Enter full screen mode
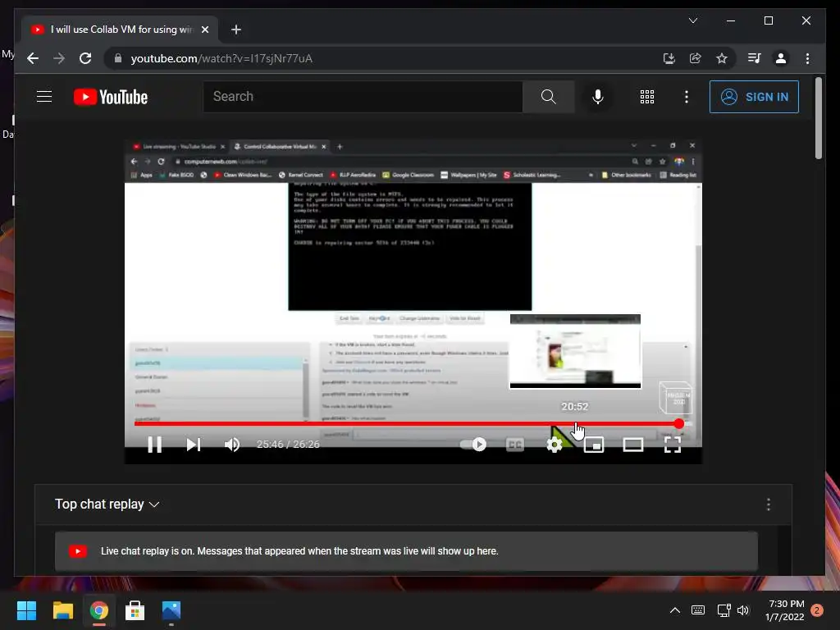The width and height of the screenshot is (840, 630). (673, 445)
